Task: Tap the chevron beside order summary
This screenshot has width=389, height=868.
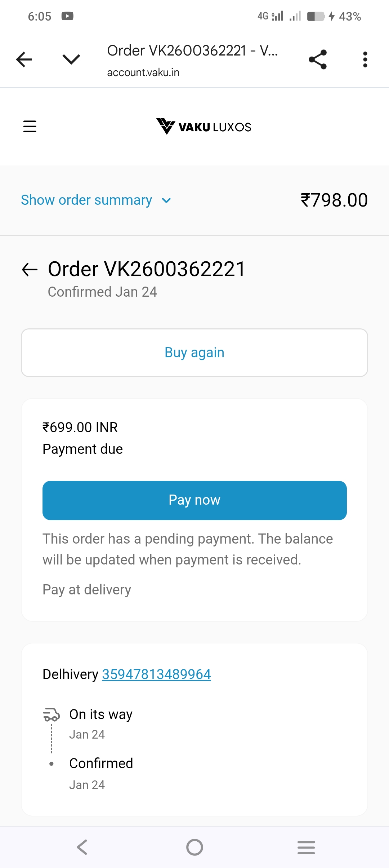Action: click(166, 200)
